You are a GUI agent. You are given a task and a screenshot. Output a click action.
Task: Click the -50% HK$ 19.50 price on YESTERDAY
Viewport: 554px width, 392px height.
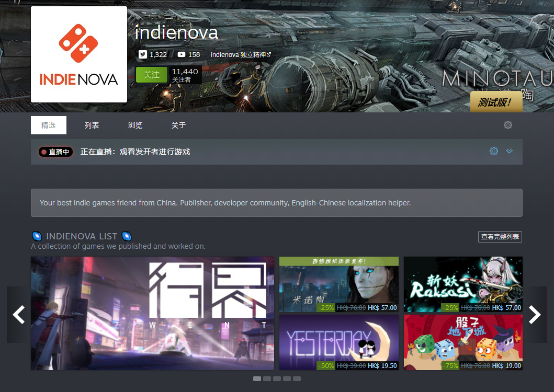[x=357, y=365]
